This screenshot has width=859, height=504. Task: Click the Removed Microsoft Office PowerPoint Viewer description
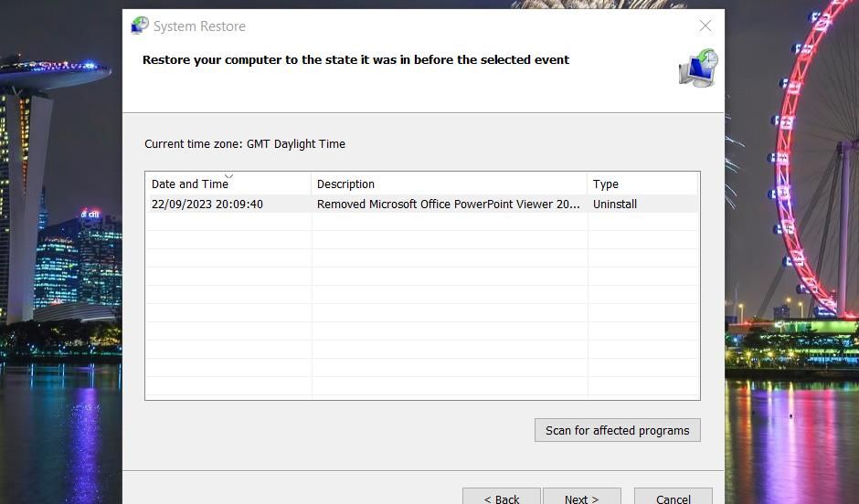(448, 205)
